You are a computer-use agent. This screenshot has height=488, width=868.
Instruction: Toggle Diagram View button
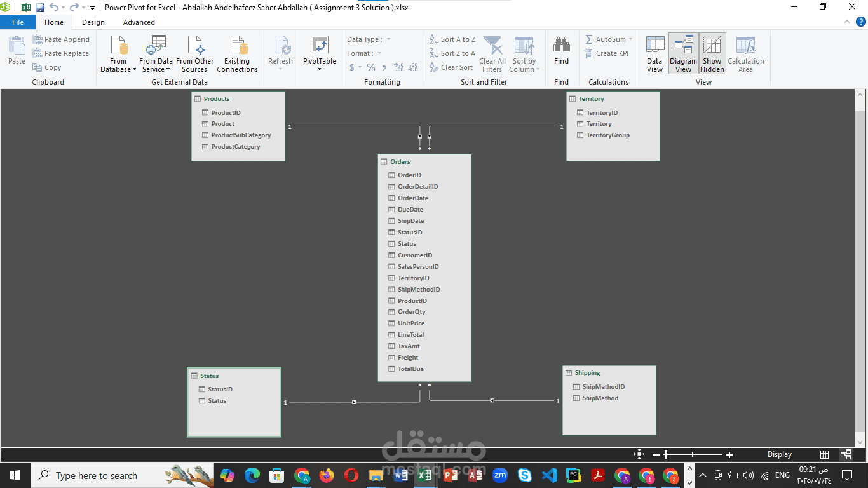pos(684,54)
